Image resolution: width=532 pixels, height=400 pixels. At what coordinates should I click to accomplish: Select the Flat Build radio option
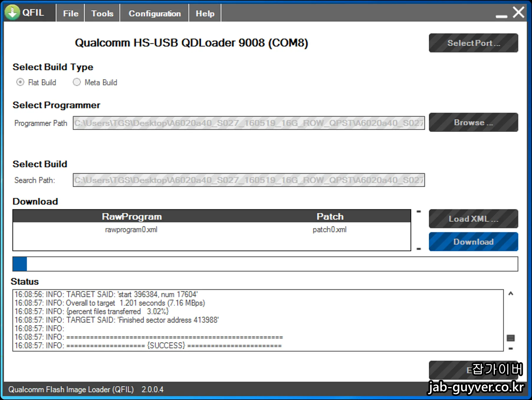click(20, 82)
